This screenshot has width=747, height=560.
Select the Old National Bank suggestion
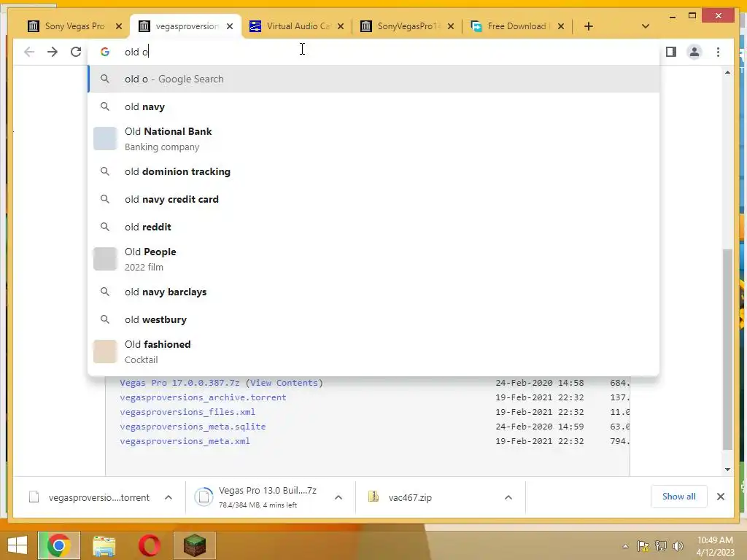click(x=374, y=139)
